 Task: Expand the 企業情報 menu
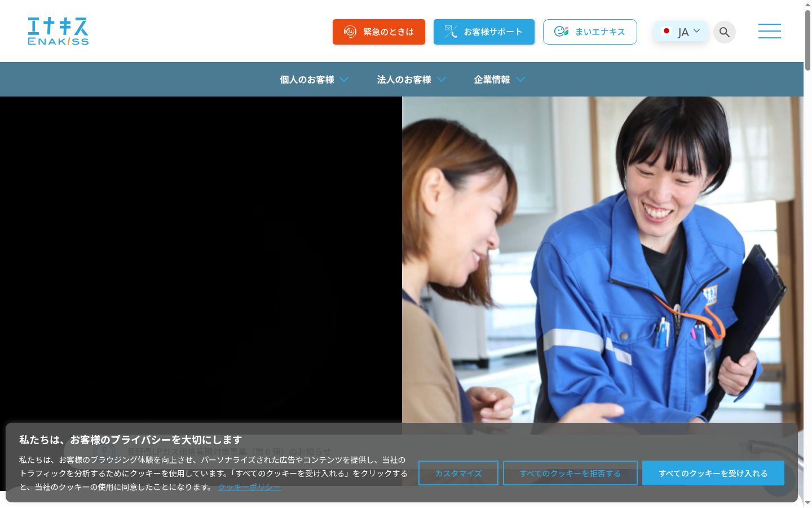click(x=500, y=80)
